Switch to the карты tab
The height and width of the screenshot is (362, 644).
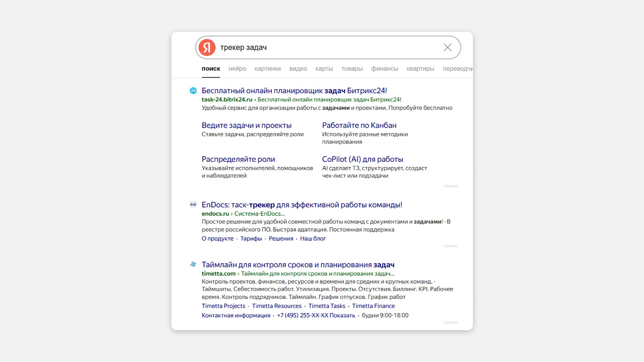pyautogui.click(x=324, y=69)
